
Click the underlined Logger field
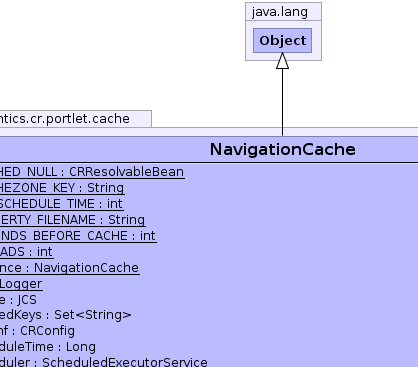click(21, 284)
